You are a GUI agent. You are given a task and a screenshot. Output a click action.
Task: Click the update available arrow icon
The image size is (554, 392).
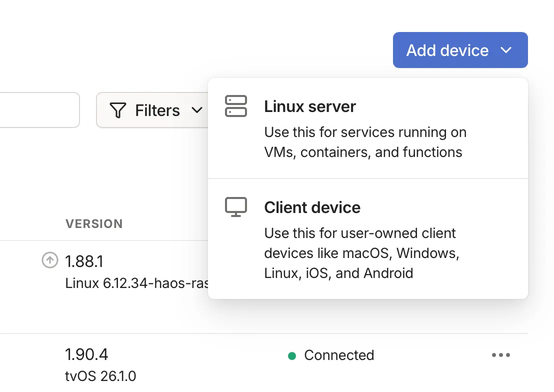pos(49,260)
